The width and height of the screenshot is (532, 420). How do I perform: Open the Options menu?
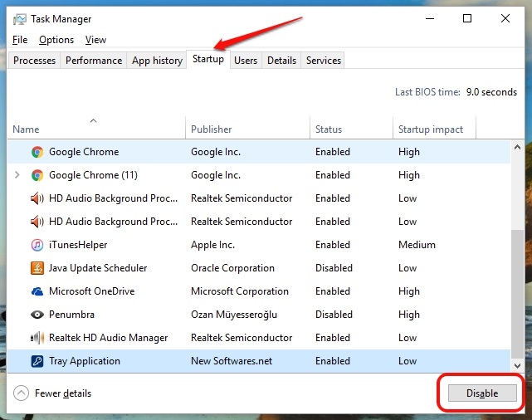(x=56, y=40)
